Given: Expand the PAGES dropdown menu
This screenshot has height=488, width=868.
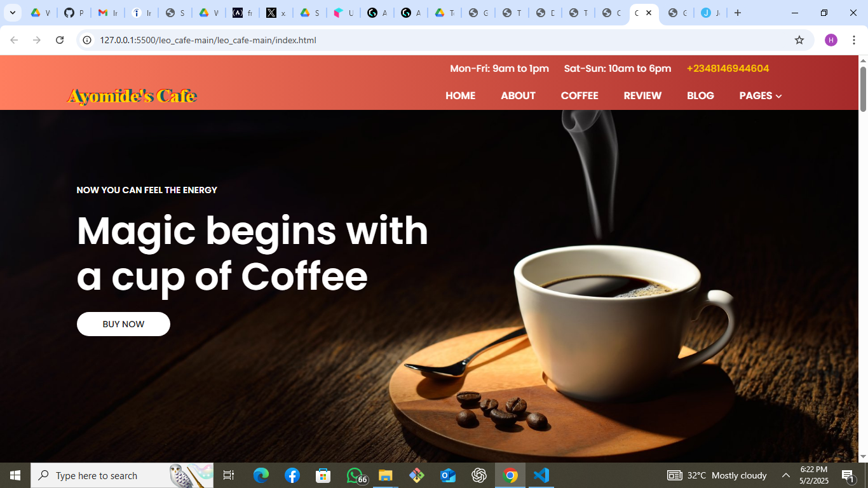Looking at the screenshot, I should point(760,95).
